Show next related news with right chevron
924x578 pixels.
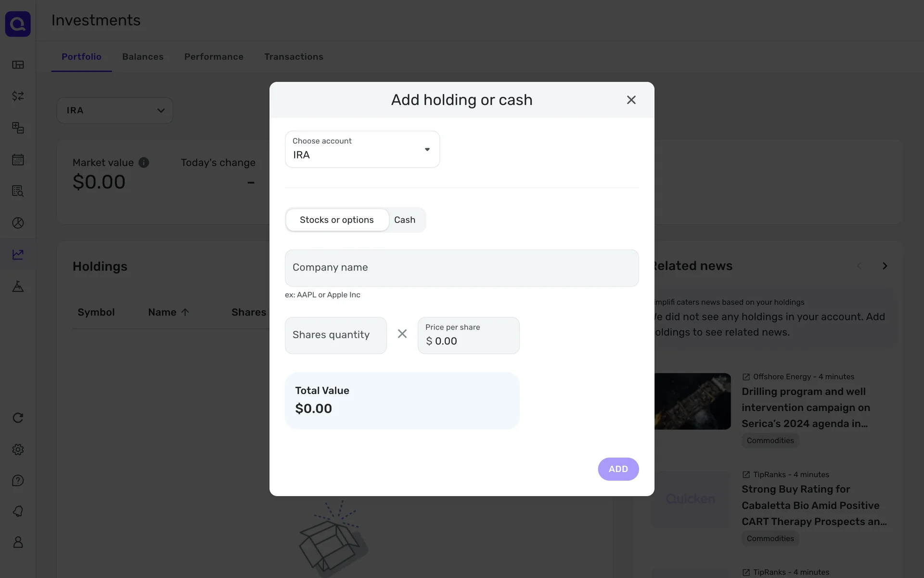click(x=885, y=266)
